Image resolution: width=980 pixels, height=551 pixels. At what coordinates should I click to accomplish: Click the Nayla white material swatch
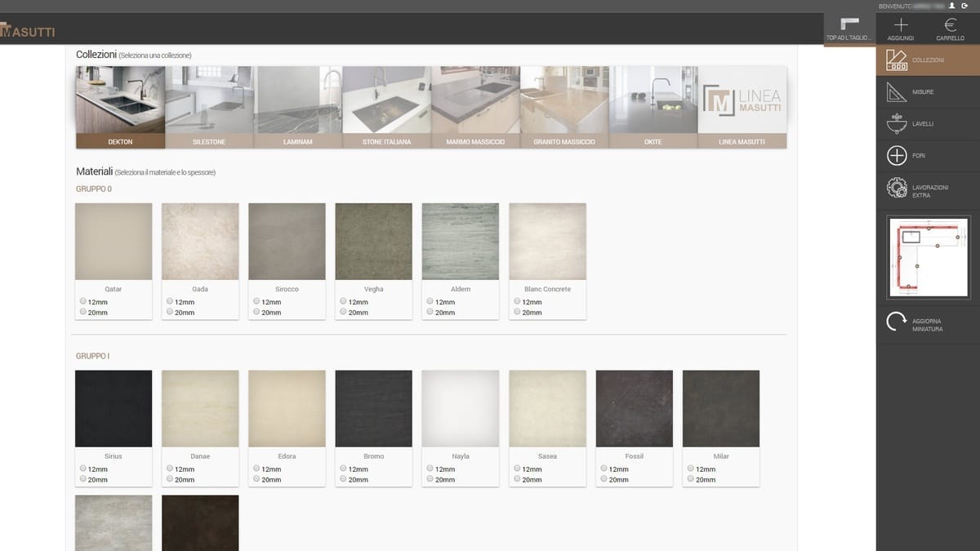tap(461, 409)
